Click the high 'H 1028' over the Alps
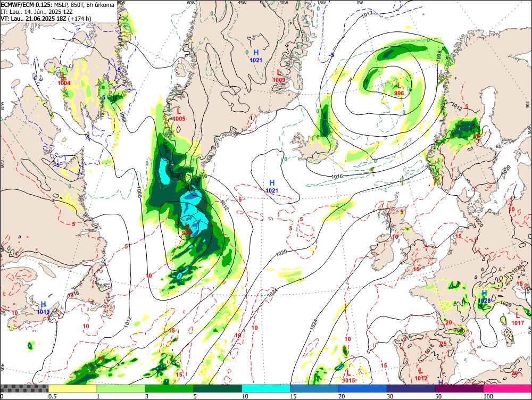This screenshot has width=532, height=400. click(484, 296)
